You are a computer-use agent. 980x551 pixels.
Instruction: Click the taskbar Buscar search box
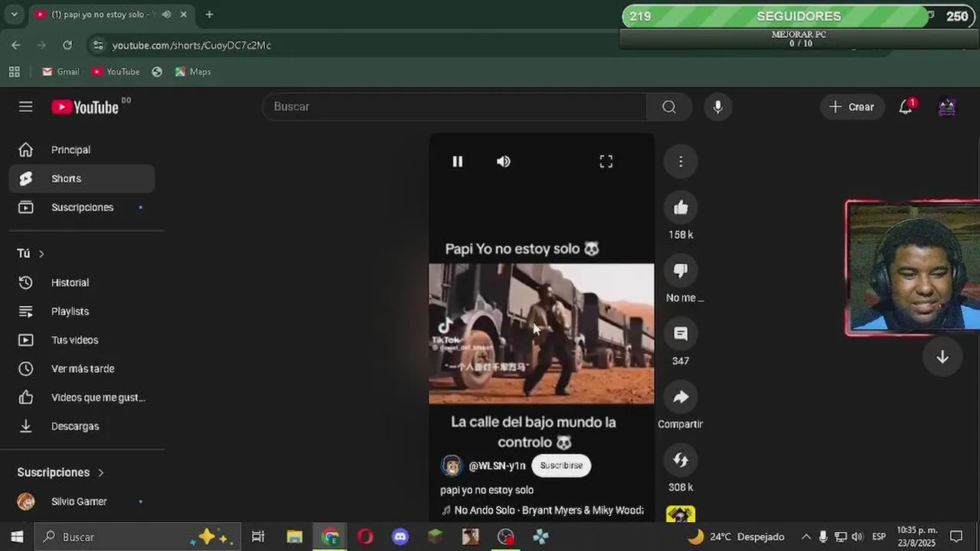(138, 536)
